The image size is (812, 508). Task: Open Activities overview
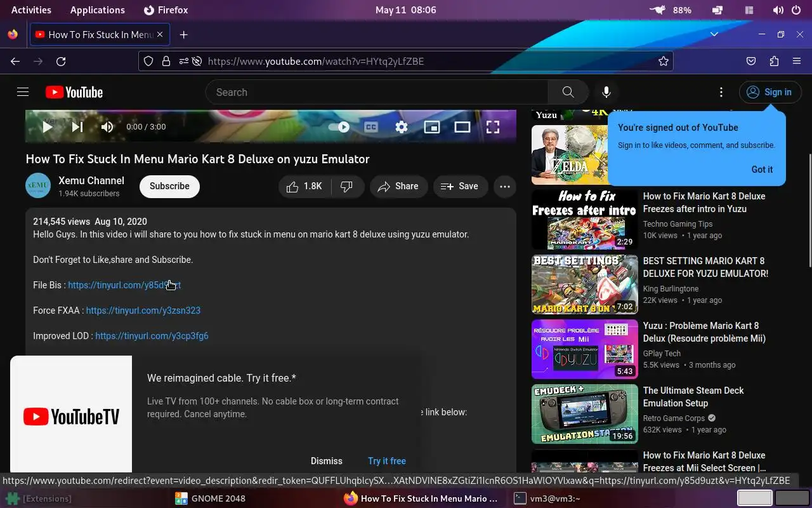31,10
